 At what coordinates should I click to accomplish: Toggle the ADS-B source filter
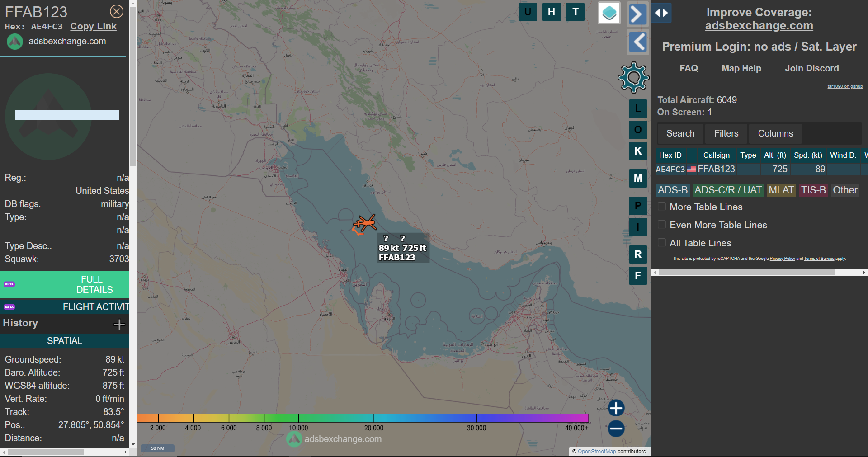[x=673, y=190]
